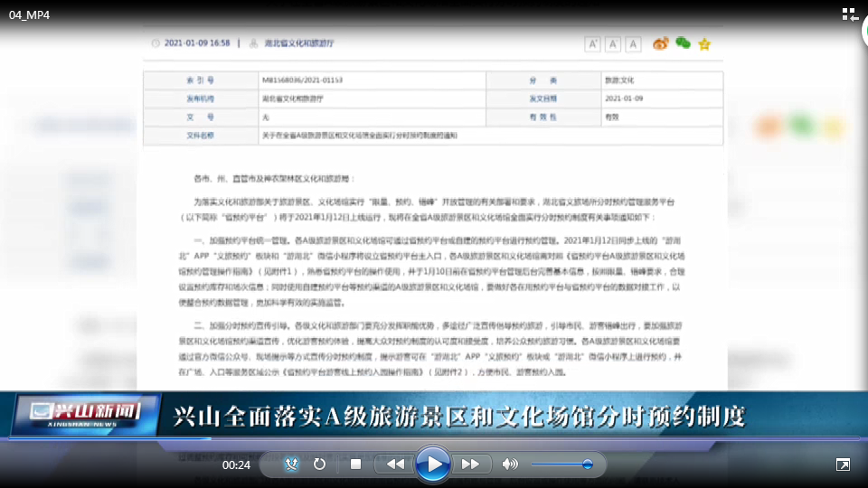868x488 pixels.
Task: Click the volume slider handle
Action: click(x=588, y=465)
